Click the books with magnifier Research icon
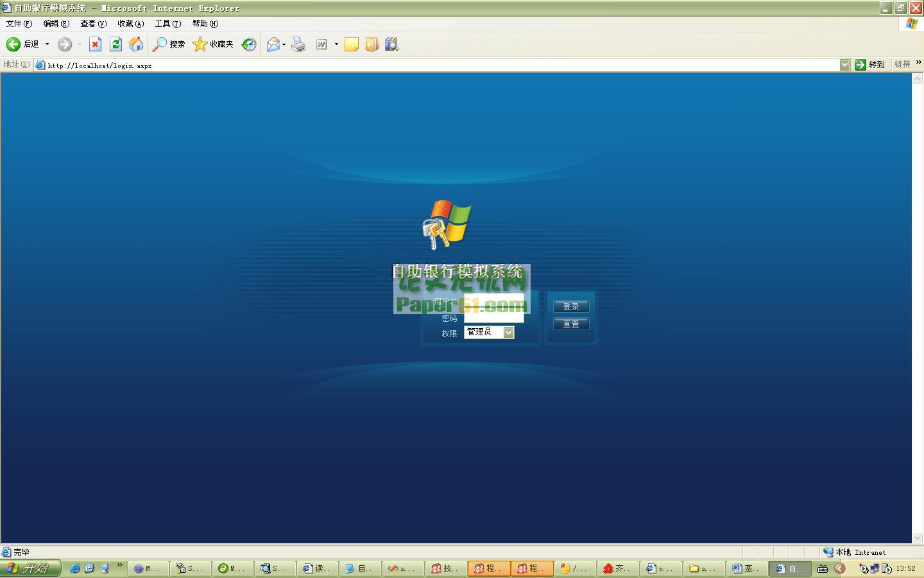924x578 pixels. pos(391,44)
